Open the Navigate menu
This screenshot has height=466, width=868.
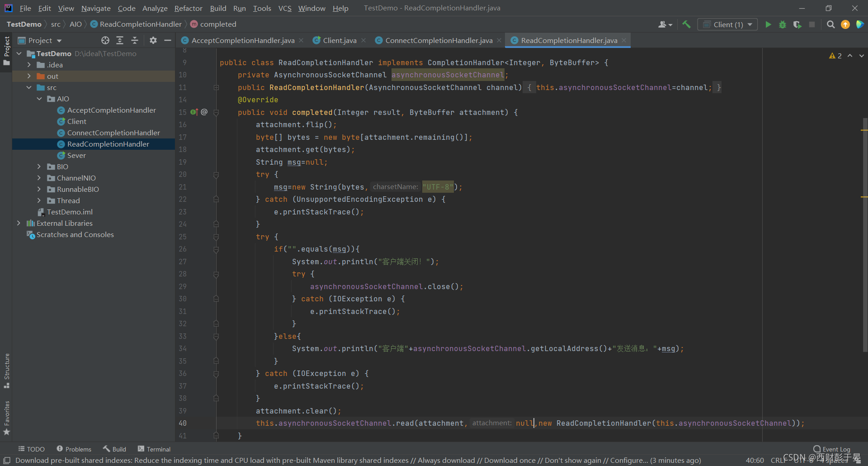click(x=96, y=8)
